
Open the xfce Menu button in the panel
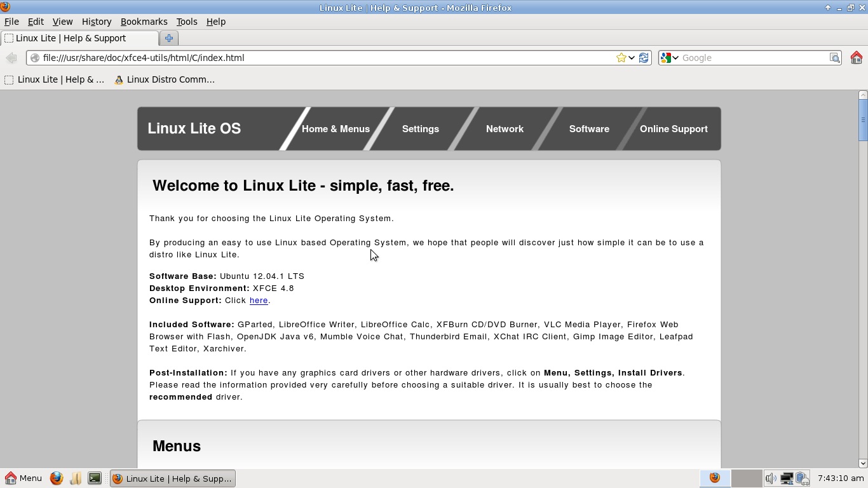click(24, 478)
